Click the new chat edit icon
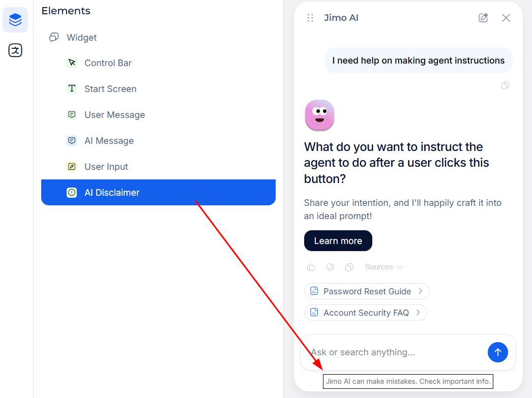532x398 pixels. (x=483, y=18)
